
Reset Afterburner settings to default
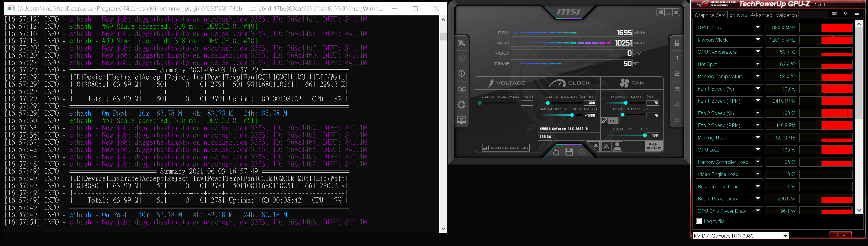click(x=556, y=152)
